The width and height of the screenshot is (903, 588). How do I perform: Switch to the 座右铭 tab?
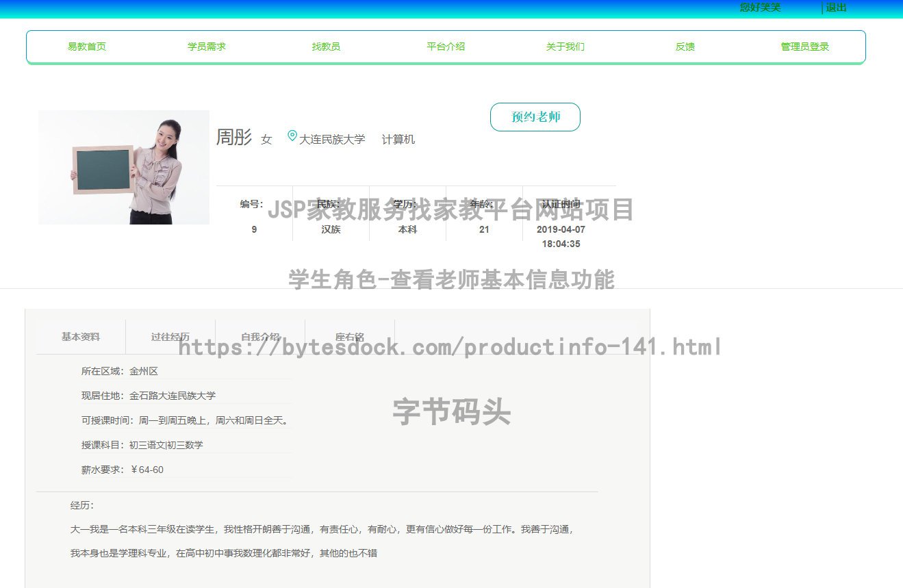click(x=350, y=336)
